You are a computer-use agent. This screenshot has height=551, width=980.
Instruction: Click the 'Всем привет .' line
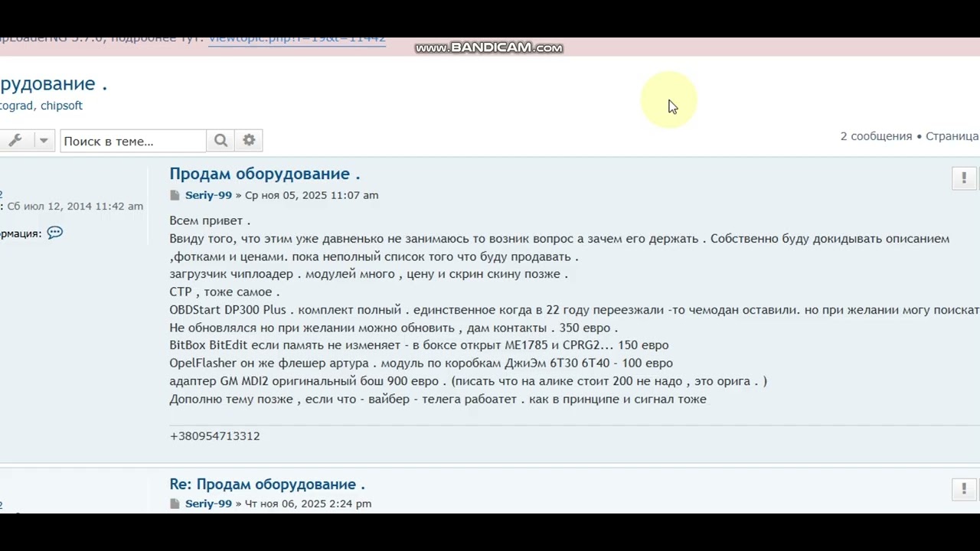tap(210, 220)
